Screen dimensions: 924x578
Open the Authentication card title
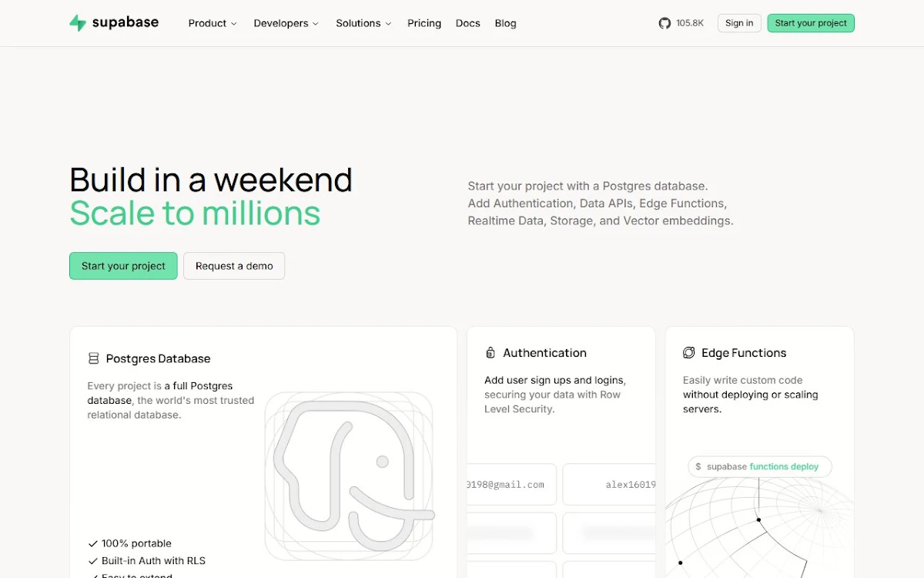544,353
